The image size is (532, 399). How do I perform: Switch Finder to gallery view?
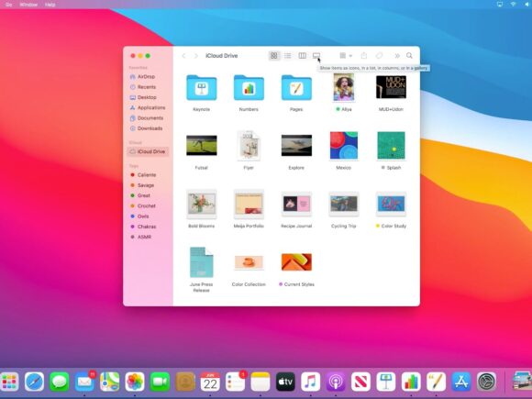coord(316,56)
